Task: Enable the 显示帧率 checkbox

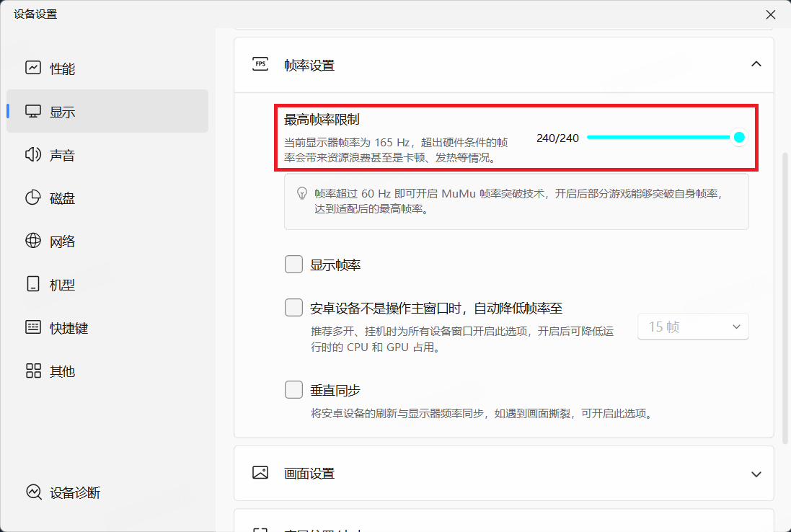Action: pyautogui.click(x=293, y=265)
